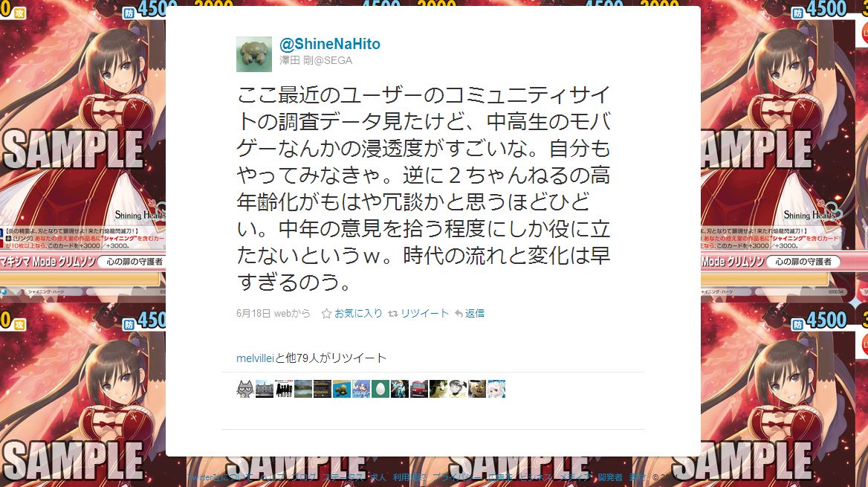This screenshot has width=868, height=487.
Task: Open the red bus retweeter avatar
Action: 419,389
